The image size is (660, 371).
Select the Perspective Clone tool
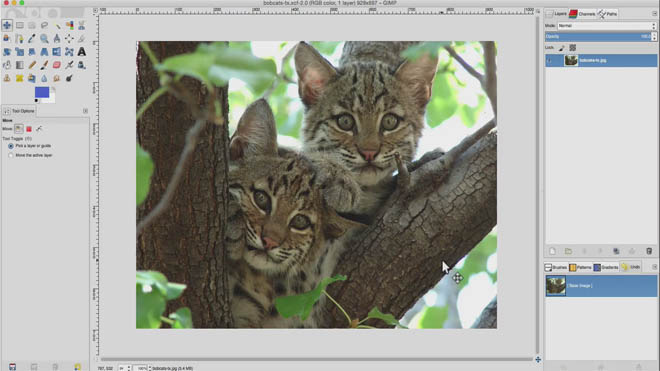[x=32, y=78]
